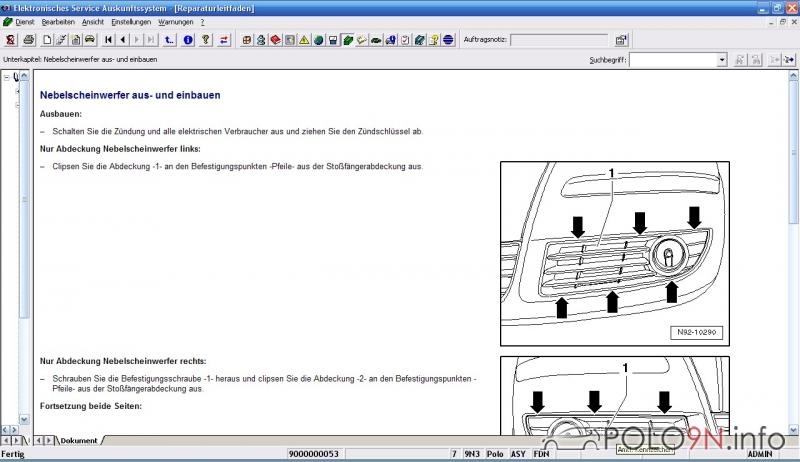Click the vertical scrollbar down arrow
This screenshot has height=462, width=800.
(793, 427)
